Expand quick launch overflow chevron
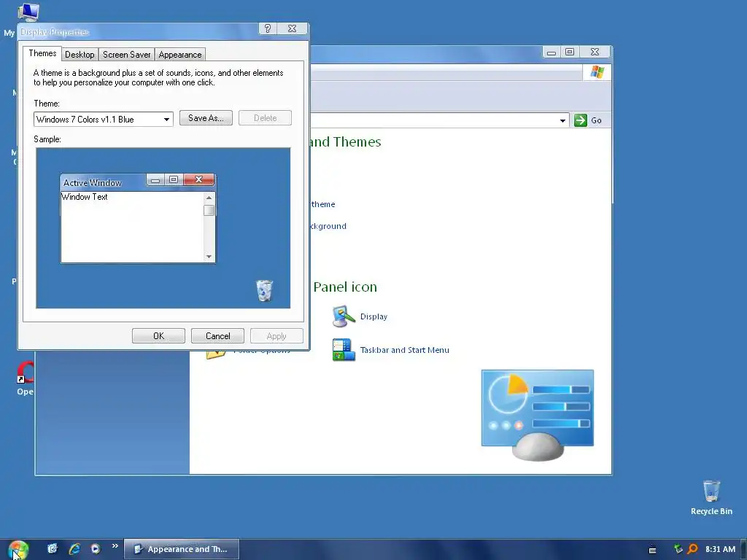The image size is (747, 560). click(x=115, y=545)
